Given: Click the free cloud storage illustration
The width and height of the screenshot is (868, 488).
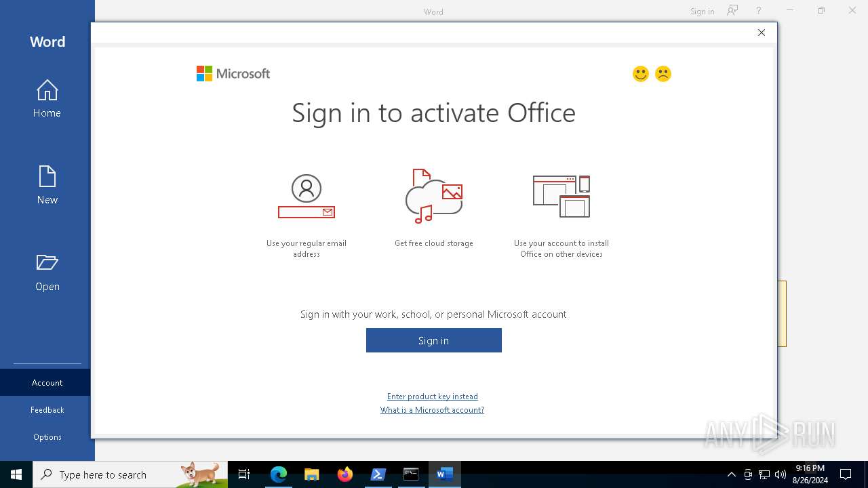Looking at the screenshot, I should tap(434, 197).
